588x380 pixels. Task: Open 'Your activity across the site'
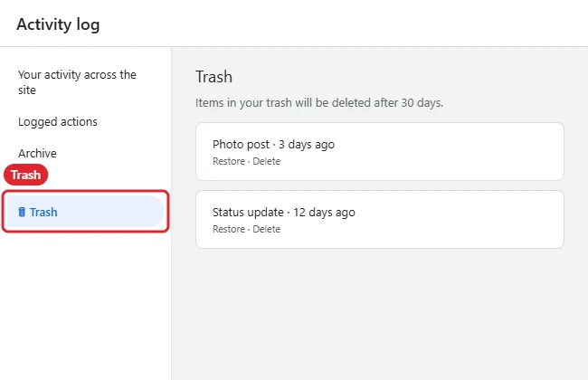pos(77,82)
